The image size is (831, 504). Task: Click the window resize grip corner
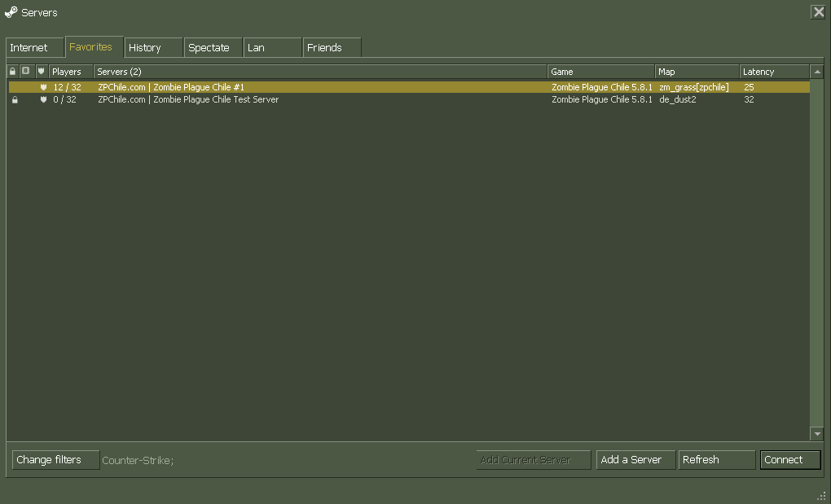821,496
